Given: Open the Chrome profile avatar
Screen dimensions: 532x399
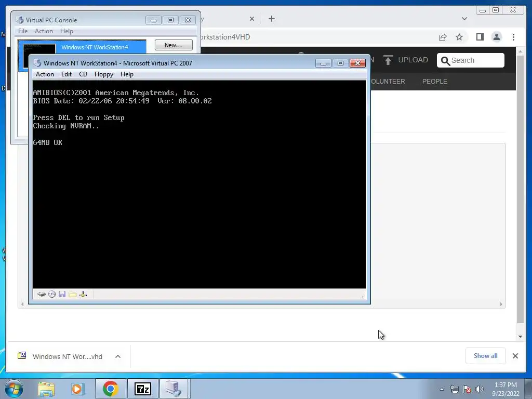Looking at the screenshot, I should (497, 37).
